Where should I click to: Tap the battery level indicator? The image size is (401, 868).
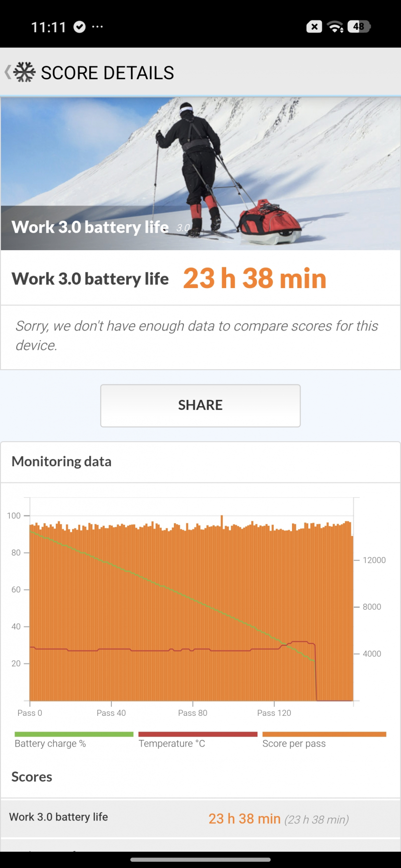click(x=359, y=27)
